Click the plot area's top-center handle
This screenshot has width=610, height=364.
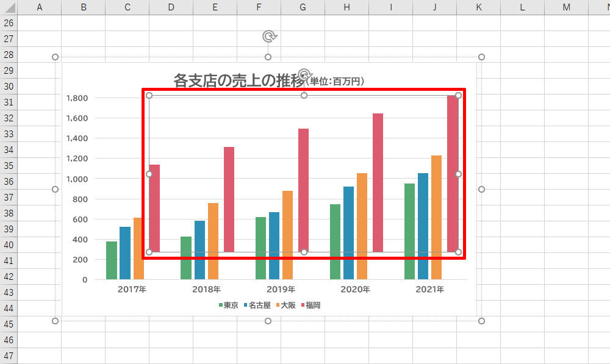pos(304,95)
